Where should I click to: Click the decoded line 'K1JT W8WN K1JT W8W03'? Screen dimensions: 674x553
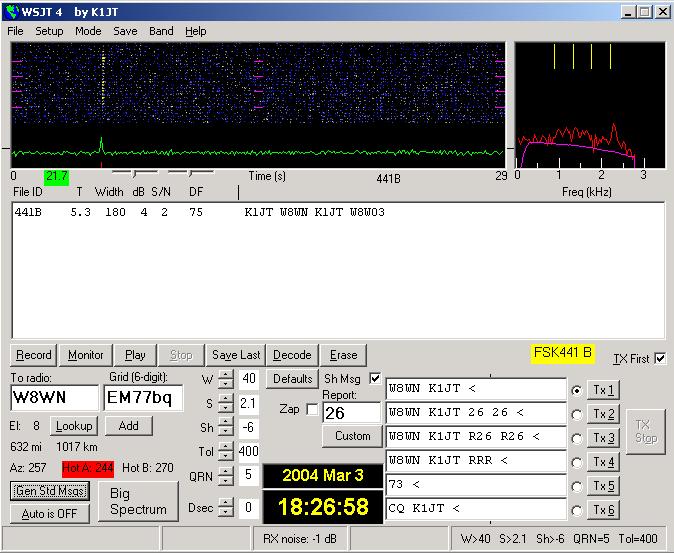[314, 212]
